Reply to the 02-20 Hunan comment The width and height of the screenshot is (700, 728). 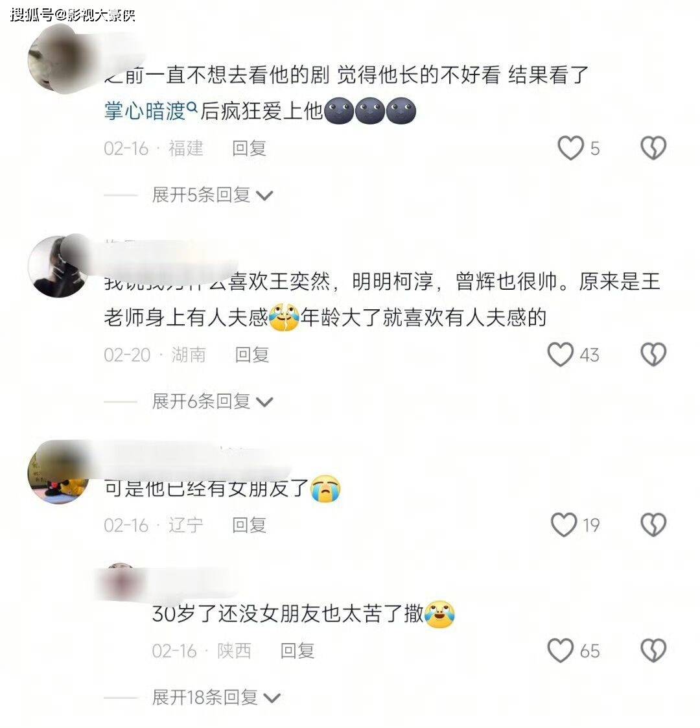click(x=252, y=355)
